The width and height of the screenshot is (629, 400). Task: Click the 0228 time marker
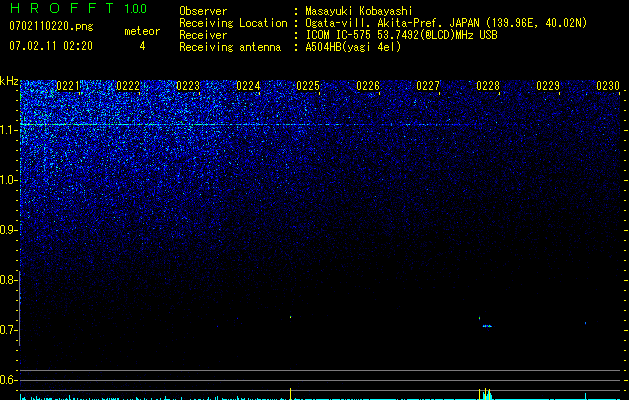[x=488, y=86]
